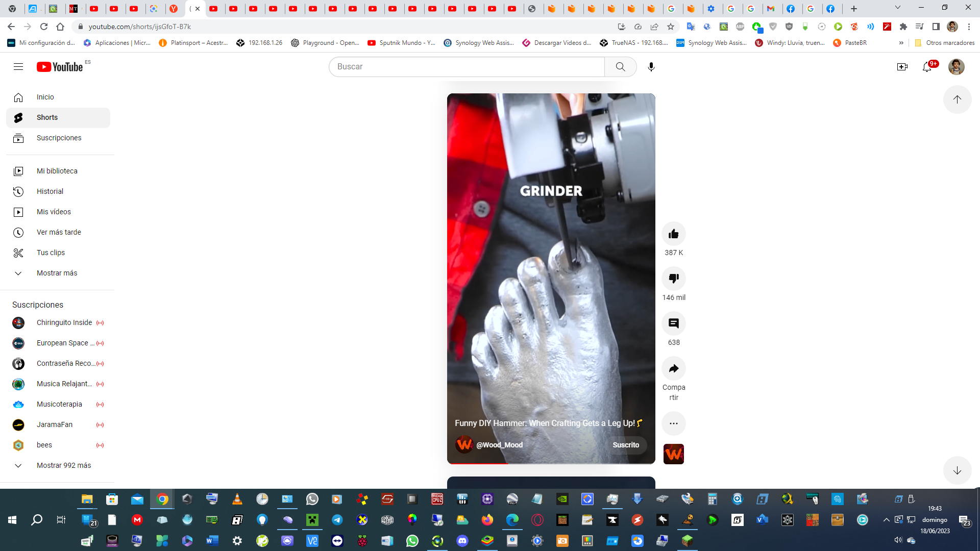Expand the Mostrar más sidebar section
The height and width of the screenshot is (551, 980).
pos(56,273)
